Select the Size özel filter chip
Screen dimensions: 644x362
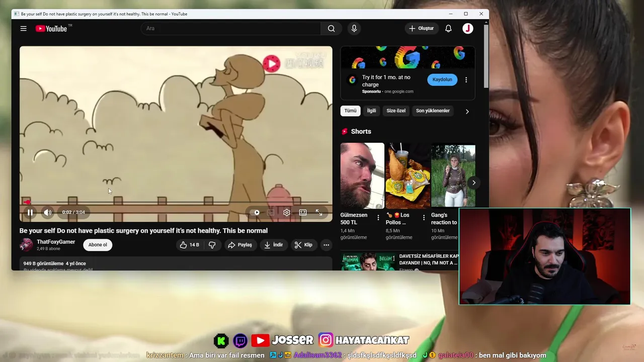396,111
